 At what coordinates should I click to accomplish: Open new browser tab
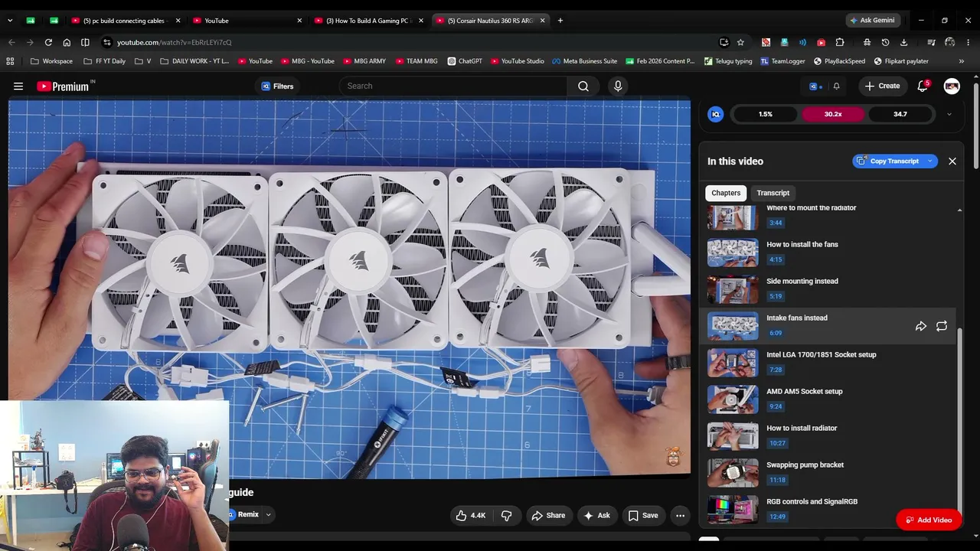tap(560, 21)
